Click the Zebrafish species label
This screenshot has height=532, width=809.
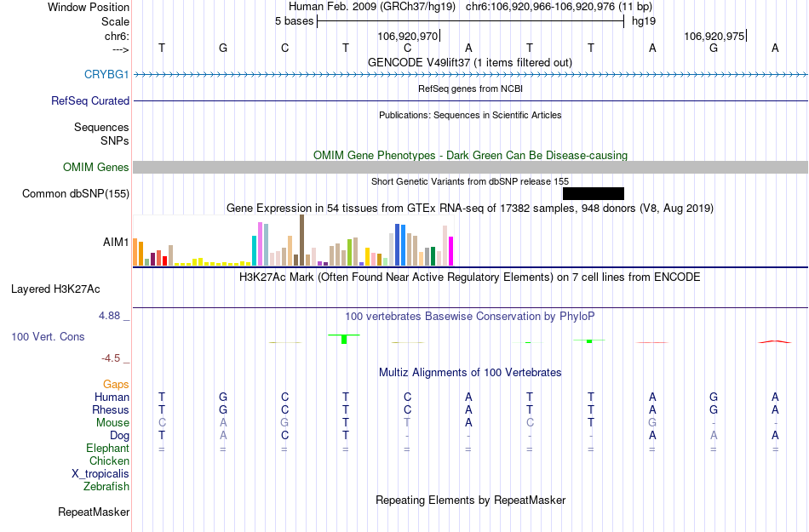[x=106, y=486]
